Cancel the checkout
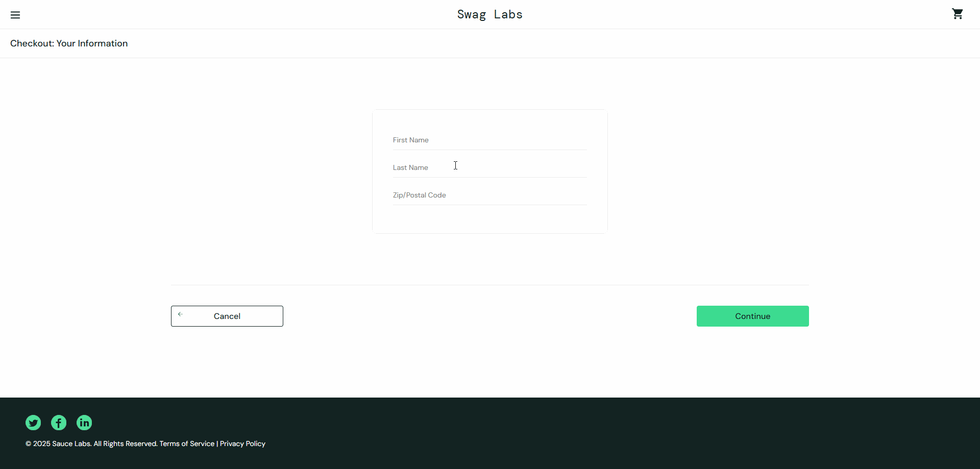Image resolution: width=980 pixels, height=469 pixels. click(227, 316)
